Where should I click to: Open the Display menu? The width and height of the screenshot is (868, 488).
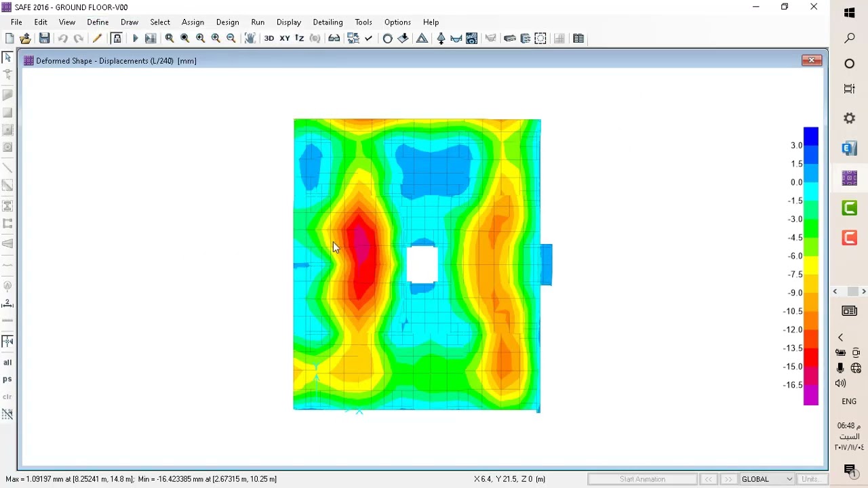pos(289,22)
